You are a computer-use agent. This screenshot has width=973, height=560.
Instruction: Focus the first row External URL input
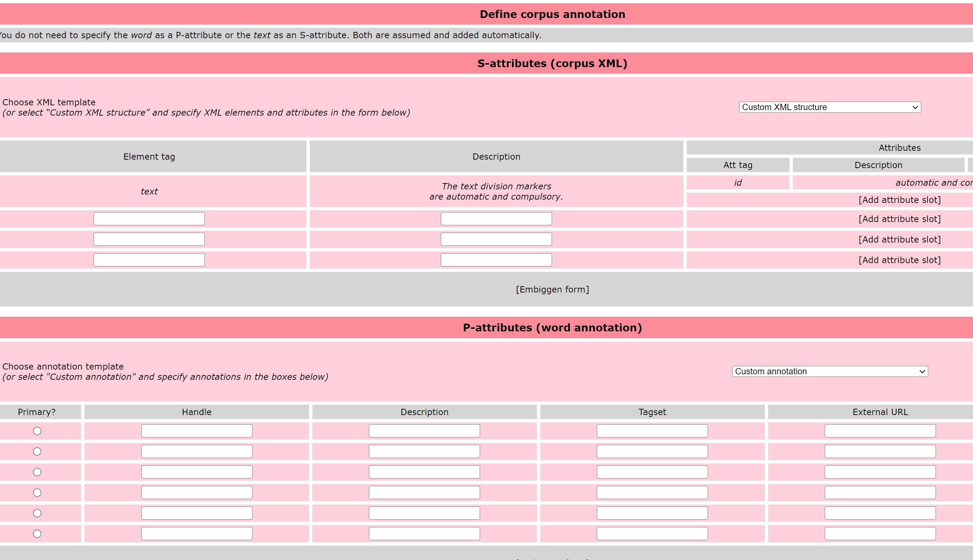pyautogui.click(x=880, y=431)
